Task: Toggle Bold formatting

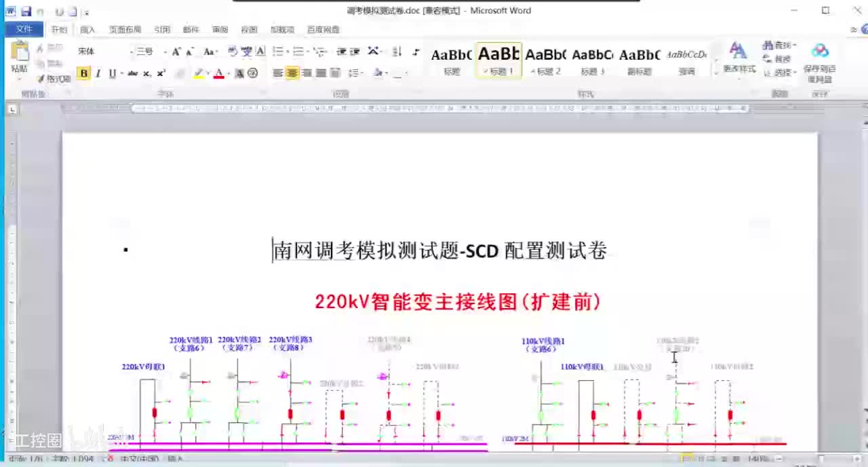Action: point(84,73)
